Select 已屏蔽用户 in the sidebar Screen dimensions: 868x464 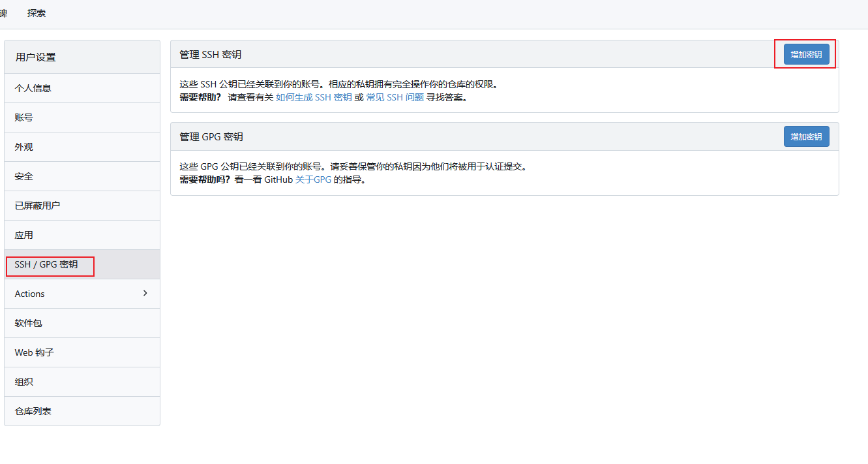(37, 206)
